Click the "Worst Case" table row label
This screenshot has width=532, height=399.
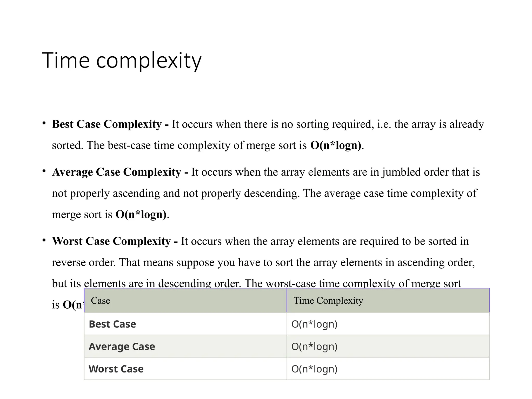[x=116, y=369]
